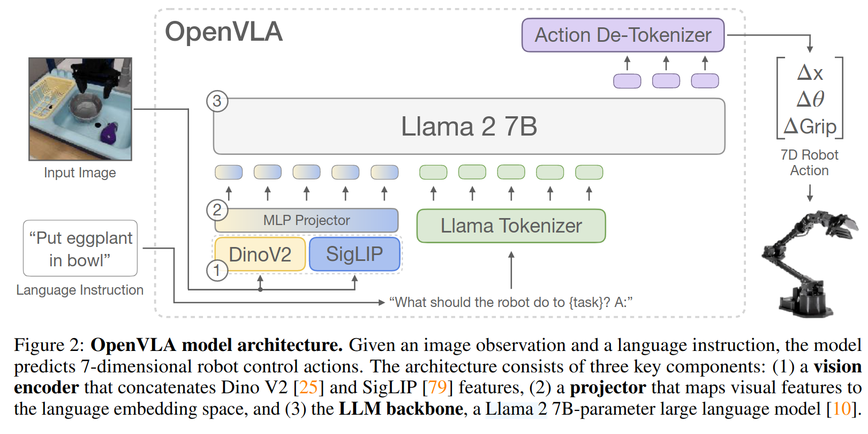Click the first green language token
The image size is (868, 434).
433,172
